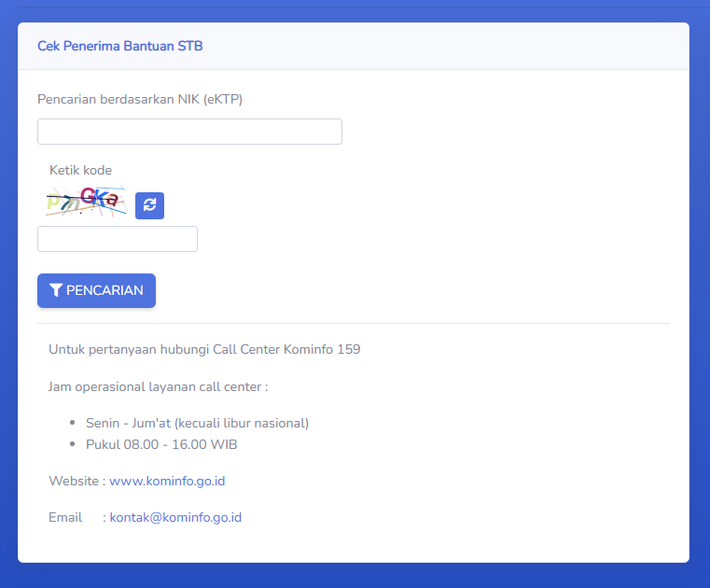This screenshot has height=588, width=710.
Task: Click the divider line below PENCARIAN button
Action: [354, 324]
